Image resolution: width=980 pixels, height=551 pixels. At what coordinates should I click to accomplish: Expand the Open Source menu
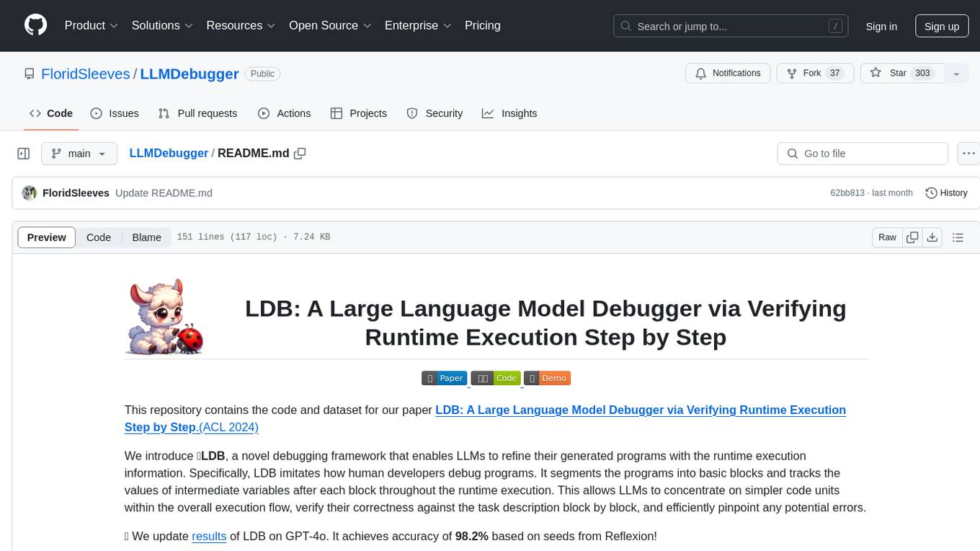click(330, 25)
